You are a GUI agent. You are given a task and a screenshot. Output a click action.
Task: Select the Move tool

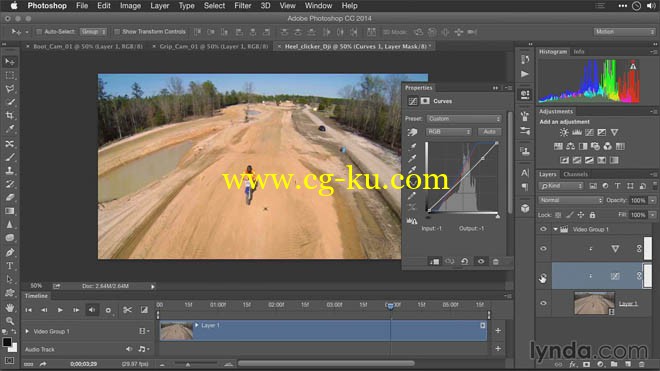click(x=9, y=62)
